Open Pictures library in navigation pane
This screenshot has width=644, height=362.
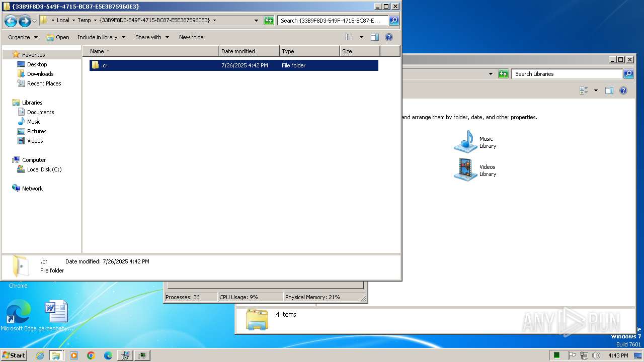click(x=37, y=131)
